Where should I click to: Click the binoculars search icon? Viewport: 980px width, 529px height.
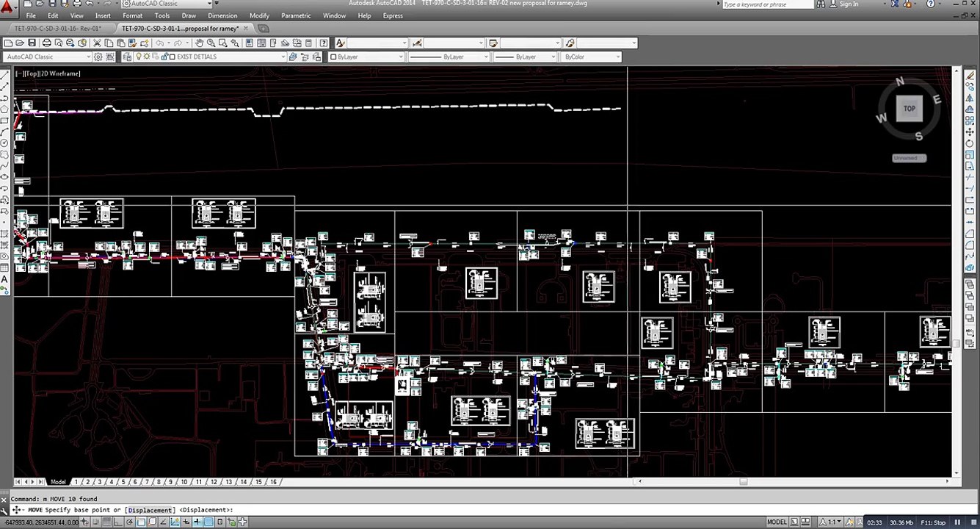(x=822, y=4)
